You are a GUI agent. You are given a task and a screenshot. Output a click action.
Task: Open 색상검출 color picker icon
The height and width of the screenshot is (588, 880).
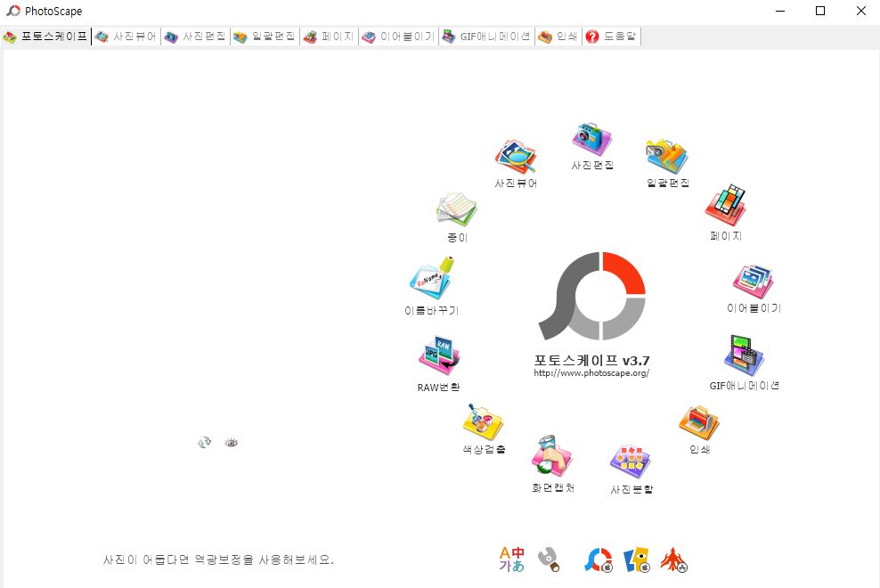[484, 421]
